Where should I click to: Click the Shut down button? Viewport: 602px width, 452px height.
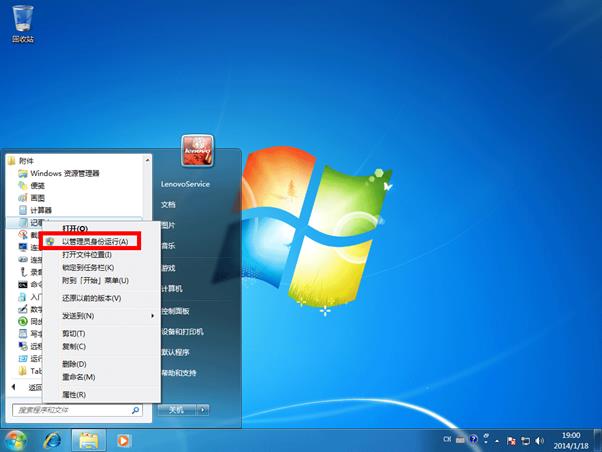click(177, 410)
